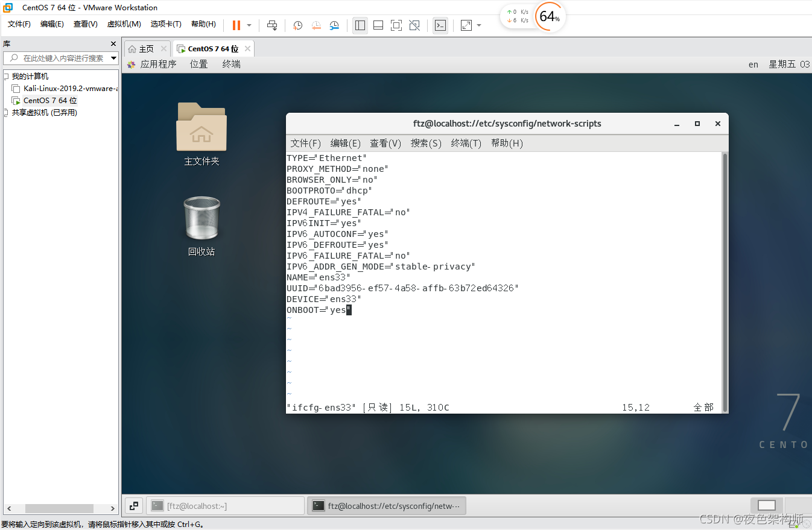Select the 回收站 trash desktop icon
Viewport: 812px width, 530px height.
(201, 226)
